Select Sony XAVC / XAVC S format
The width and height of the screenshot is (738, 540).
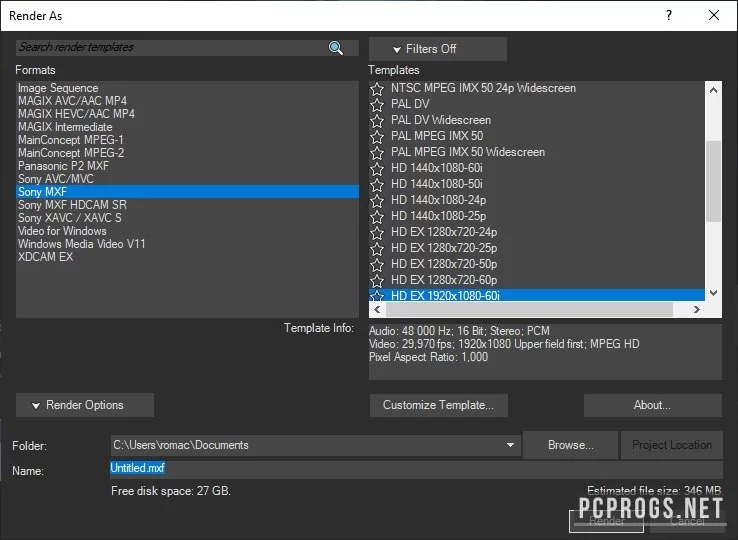(x=187, y=218)
